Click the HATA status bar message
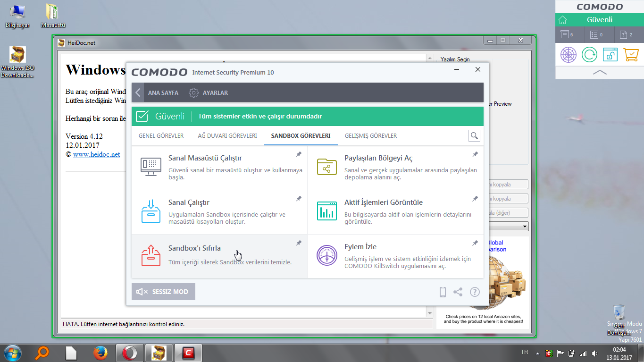 coord(124,324)
